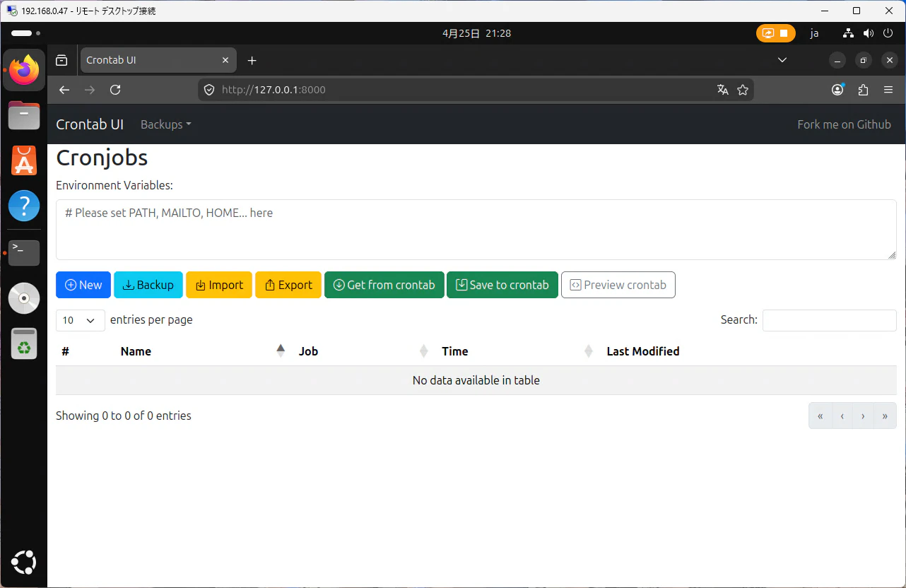The width and height of the screenshot is (906, 588).
Task: Click Preview crontab button
Action: pos(618,285)
